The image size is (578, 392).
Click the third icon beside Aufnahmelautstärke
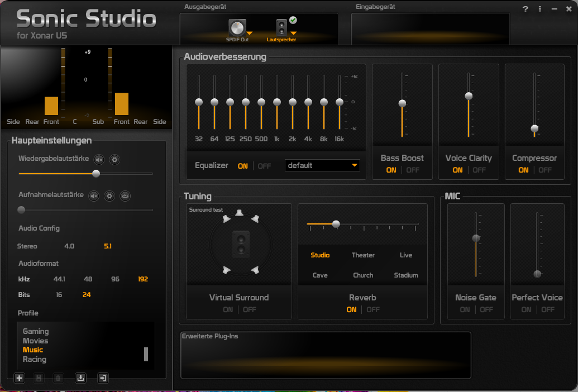pyautogui.click(x=125, y=196)
